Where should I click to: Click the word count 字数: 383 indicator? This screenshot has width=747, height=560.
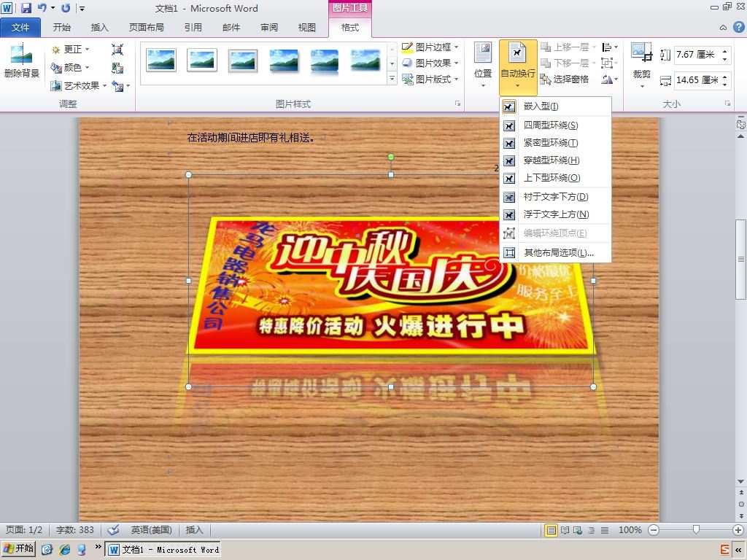pos(75,530)
